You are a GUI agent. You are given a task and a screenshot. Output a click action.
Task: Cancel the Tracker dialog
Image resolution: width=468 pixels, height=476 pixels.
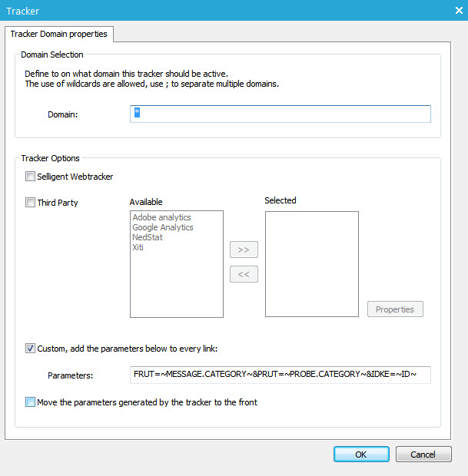point(423,455)
